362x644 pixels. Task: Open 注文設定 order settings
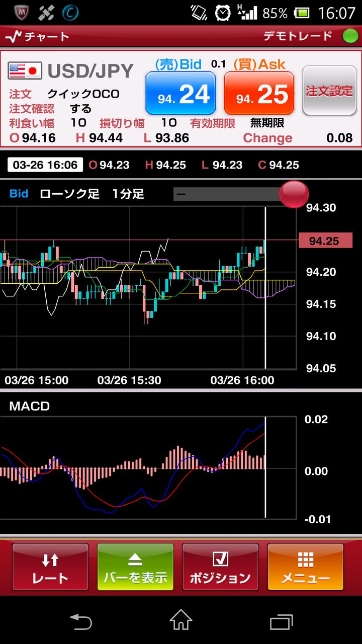pyautogui.click(x=329, y=91)
